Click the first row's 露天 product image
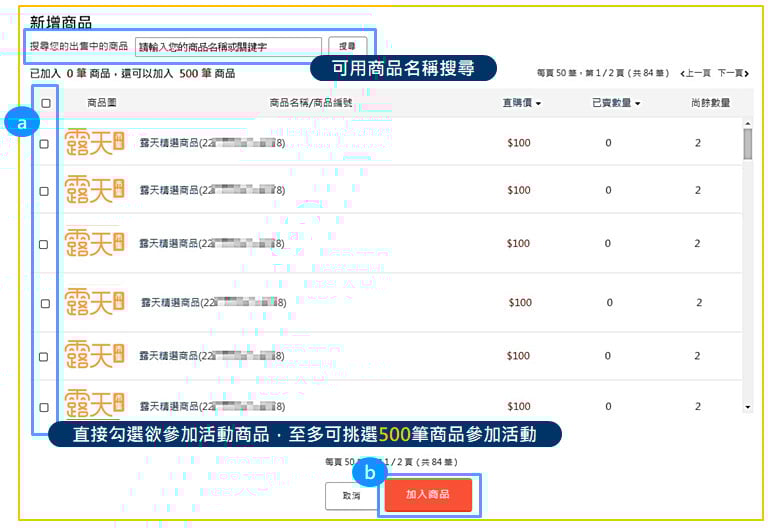772x531 pixels. coord(95,142)
